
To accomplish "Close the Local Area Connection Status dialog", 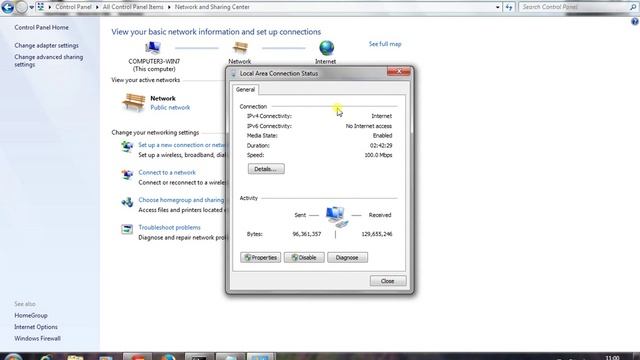I will [x=399, y=72].
